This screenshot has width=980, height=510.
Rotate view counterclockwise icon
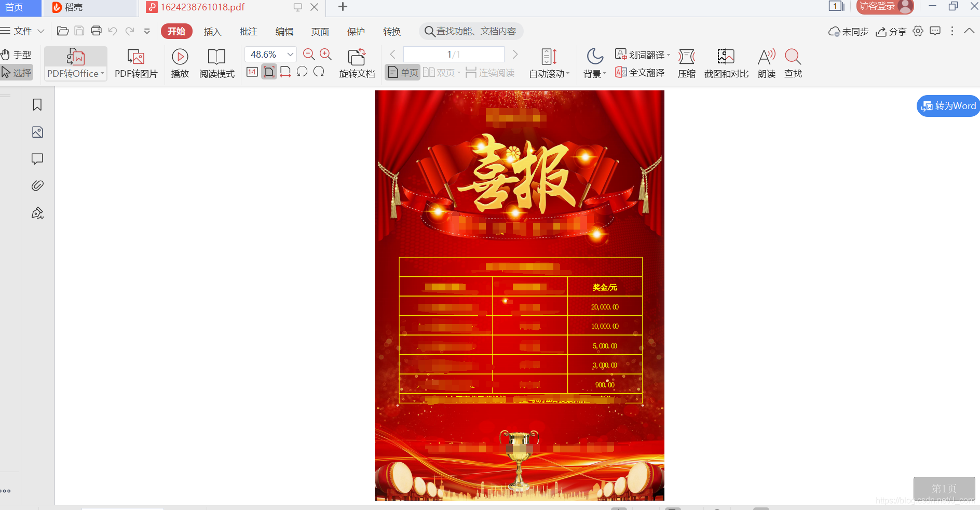tap(302, 72)
